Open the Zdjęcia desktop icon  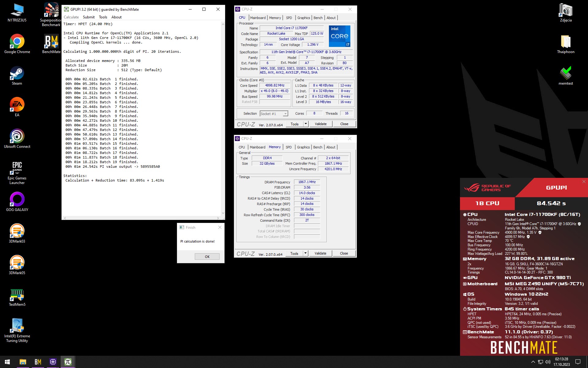pos(566,12)
